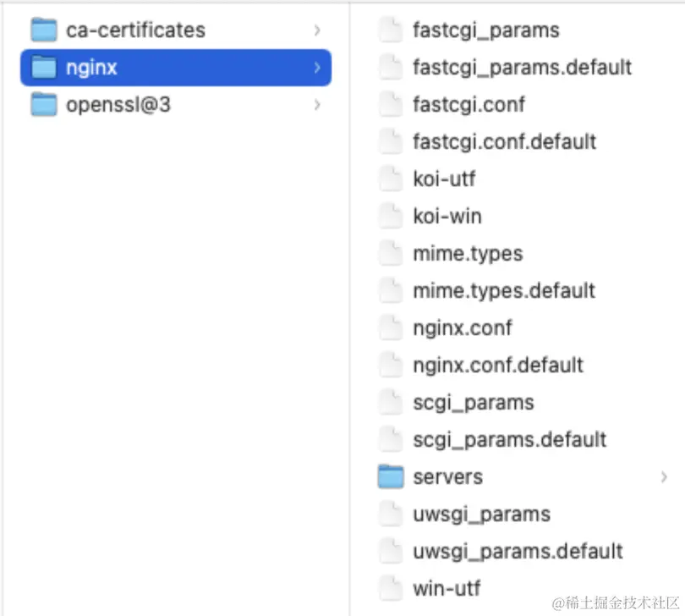Select the koi-win file name
This screenshot has width=685, height=616.
[447, 216]
